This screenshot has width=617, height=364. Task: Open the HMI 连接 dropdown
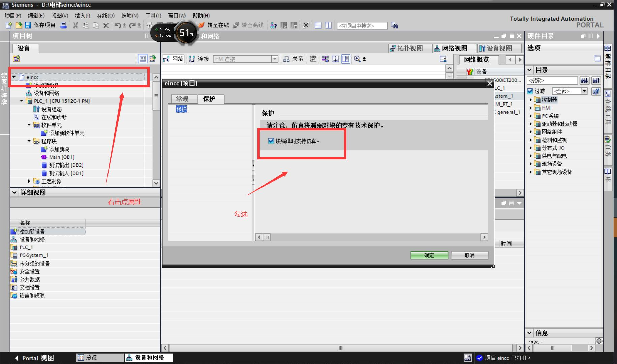pos(275,59)
